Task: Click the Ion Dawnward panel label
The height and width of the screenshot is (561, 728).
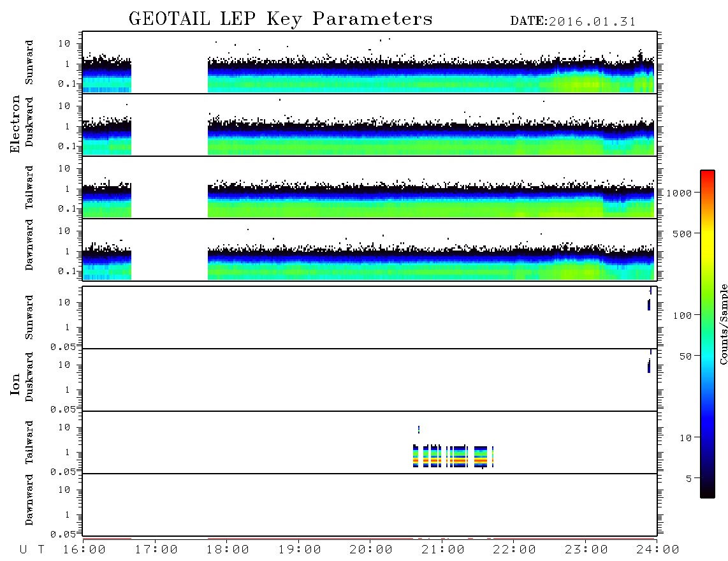Action: 29,500
